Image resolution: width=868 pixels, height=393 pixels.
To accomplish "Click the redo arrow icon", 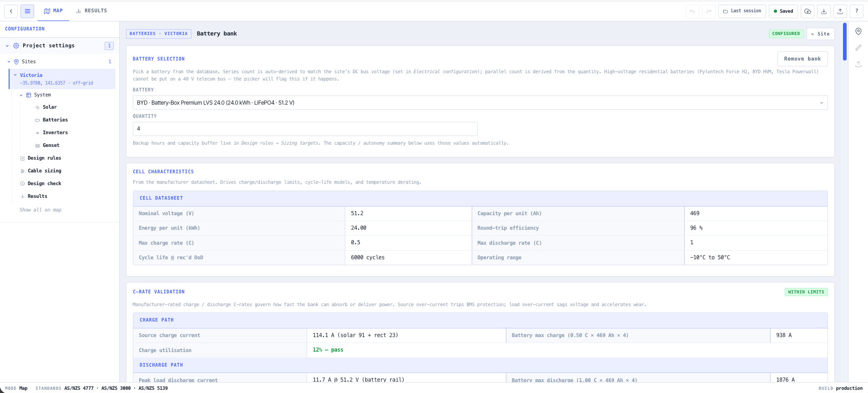I will pyautogui.click(x=709, y=11).
